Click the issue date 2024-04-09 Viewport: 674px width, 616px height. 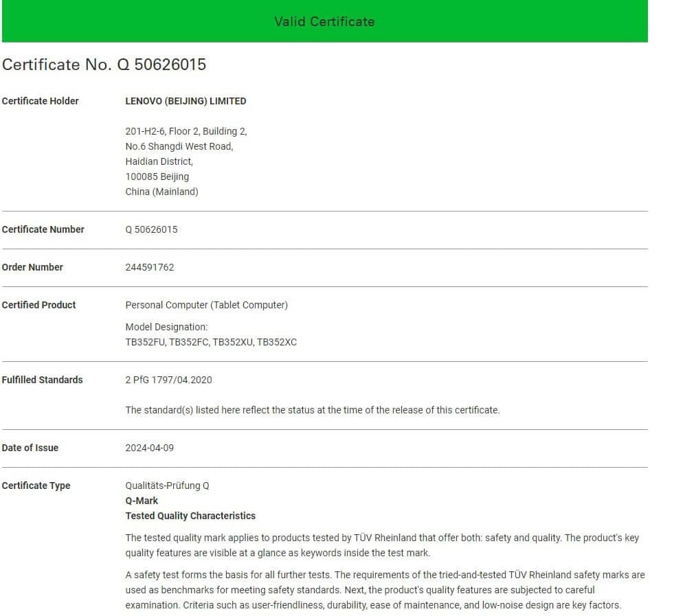pyautogui.click(x=149, y=448)
